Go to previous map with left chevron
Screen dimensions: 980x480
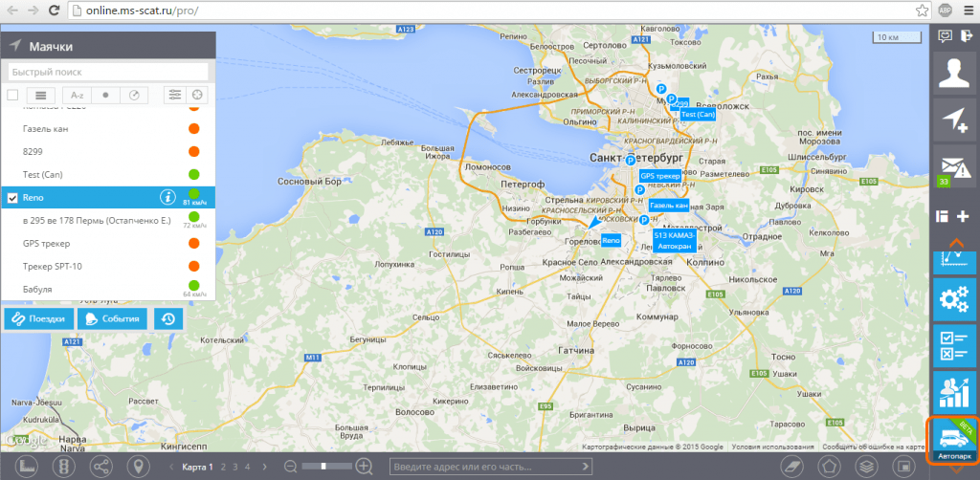point(172,467)
